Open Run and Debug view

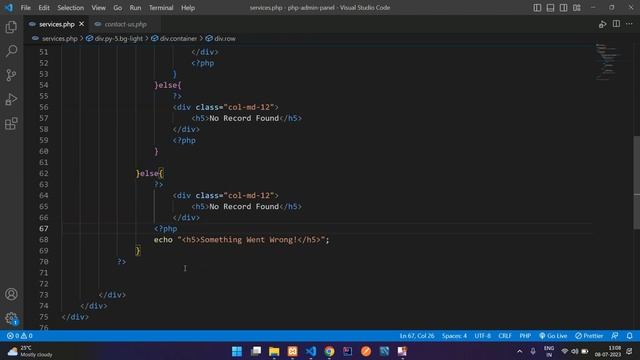pyautogui.click(x=11, y=99)
